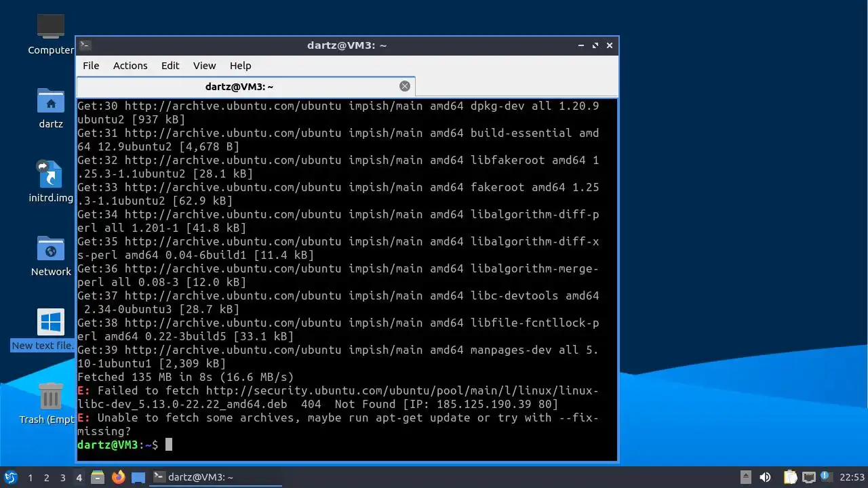This screenshot has width=868, height=488.
Task: Click the network connection tray icon
Action: tap(808, 477)
